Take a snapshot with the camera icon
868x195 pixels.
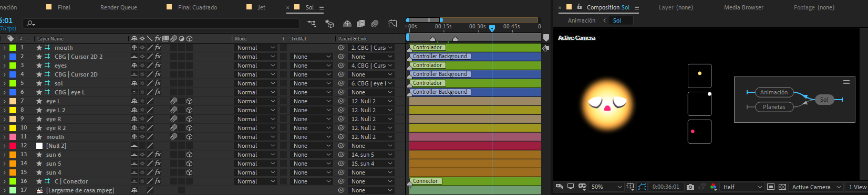click(690, 187)
